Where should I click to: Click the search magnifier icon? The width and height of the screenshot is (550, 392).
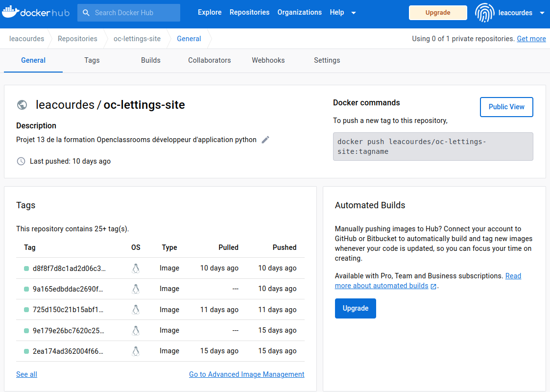[x=86, y=13]
